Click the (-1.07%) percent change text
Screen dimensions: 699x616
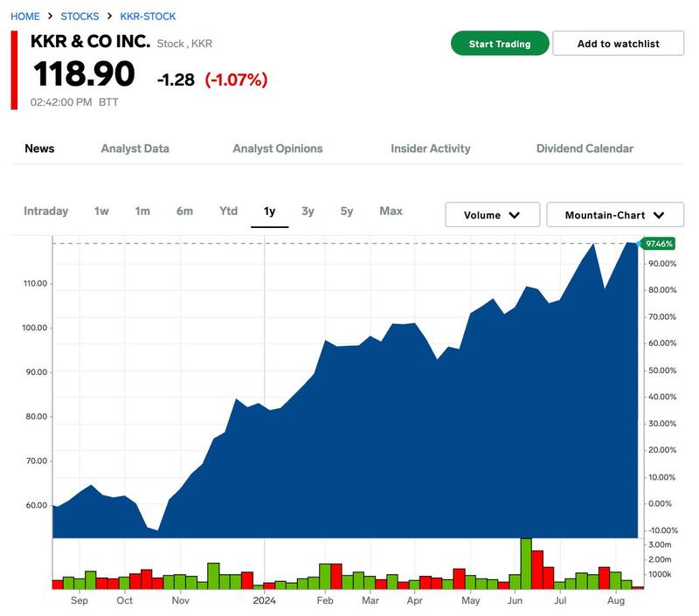pos(236,80)
